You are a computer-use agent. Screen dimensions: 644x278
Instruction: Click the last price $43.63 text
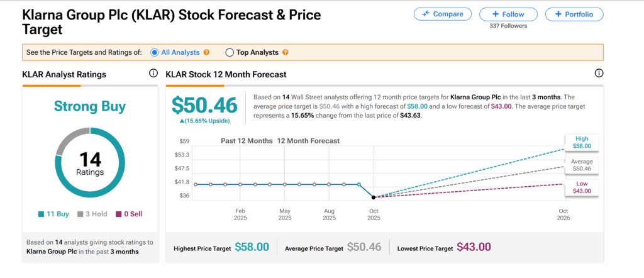411,116
